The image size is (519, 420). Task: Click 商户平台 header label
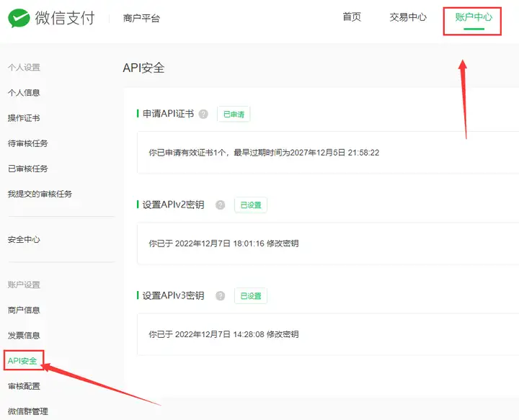click(141, 18)
